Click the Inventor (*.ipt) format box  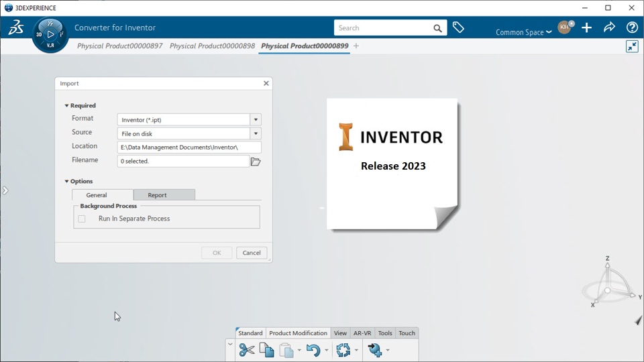[184, 120]
